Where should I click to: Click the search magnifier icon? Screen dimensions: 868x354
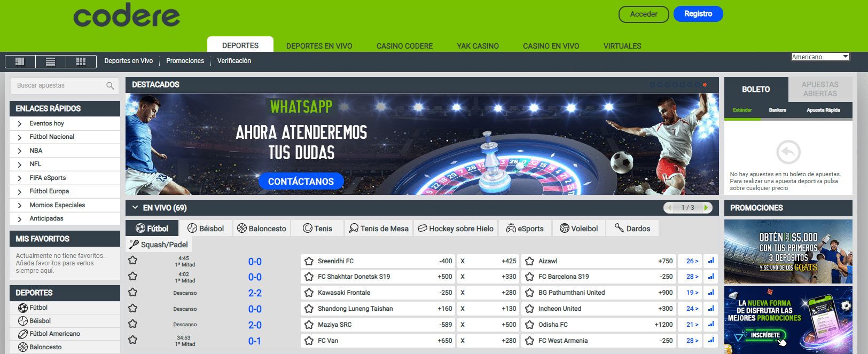[x=110, y=86]
